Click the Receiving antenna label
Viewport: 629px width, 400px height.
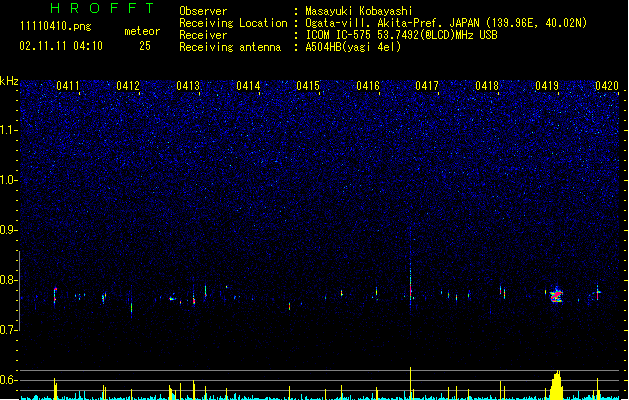230,47
